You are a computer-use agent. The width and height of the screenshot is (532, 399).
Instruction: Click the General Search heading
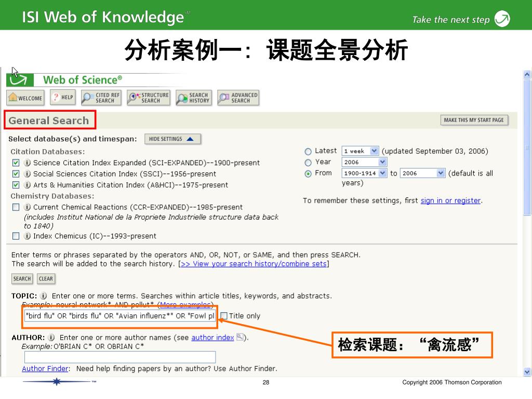pos(49,121)
